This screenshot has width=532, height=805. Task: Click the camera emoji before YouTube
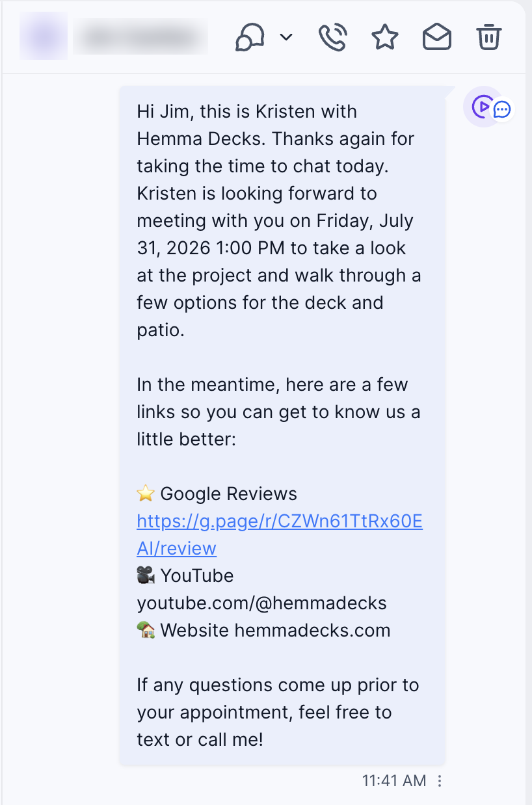click(x=146, y=575)
